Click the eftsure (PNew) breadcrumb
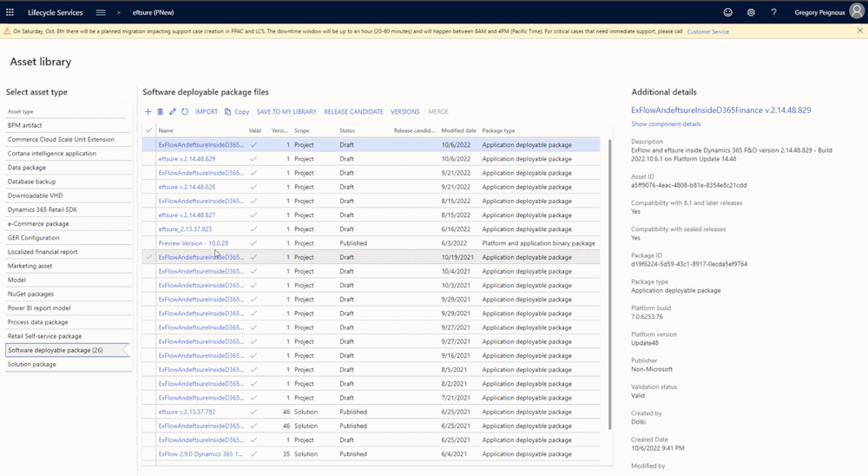This screenshot has height=476, width=868. point(154,12)
